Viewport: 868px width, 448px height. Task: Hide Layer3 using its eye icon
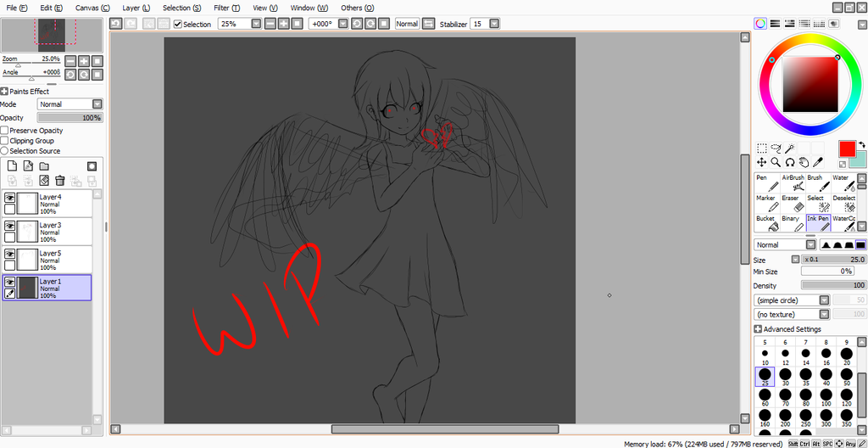click(x=9, y=226)
